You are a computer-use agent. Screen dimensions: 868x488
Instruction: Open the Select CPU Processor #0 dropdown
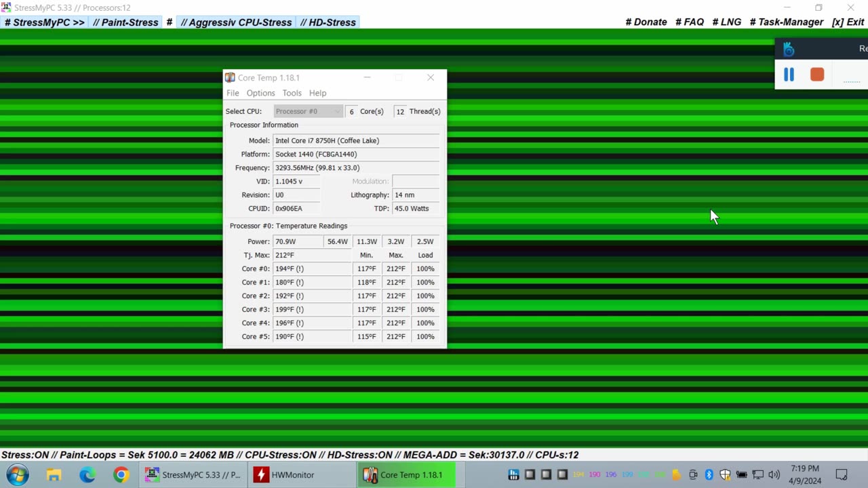[x=309, y=111]
